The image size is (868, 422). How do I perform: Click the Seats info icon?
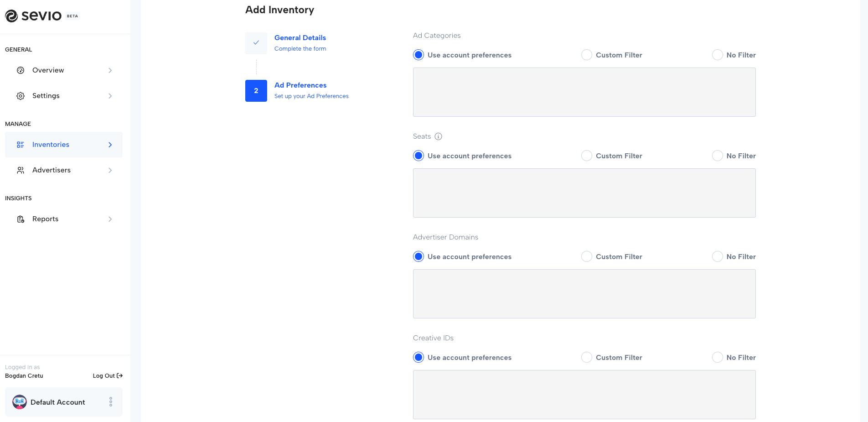(x=439, y=136)
